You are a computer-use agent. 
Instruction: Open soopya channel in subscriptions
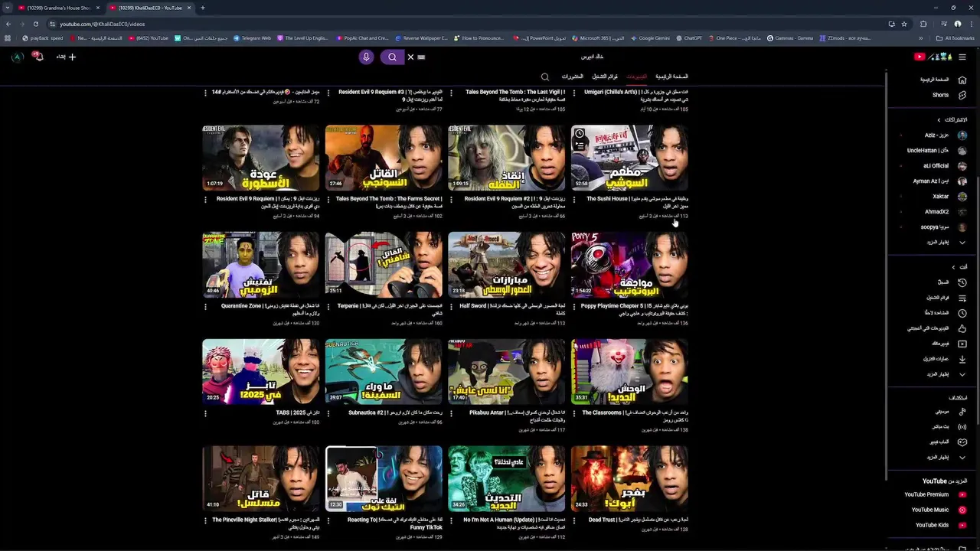click(x=943, y=227)
